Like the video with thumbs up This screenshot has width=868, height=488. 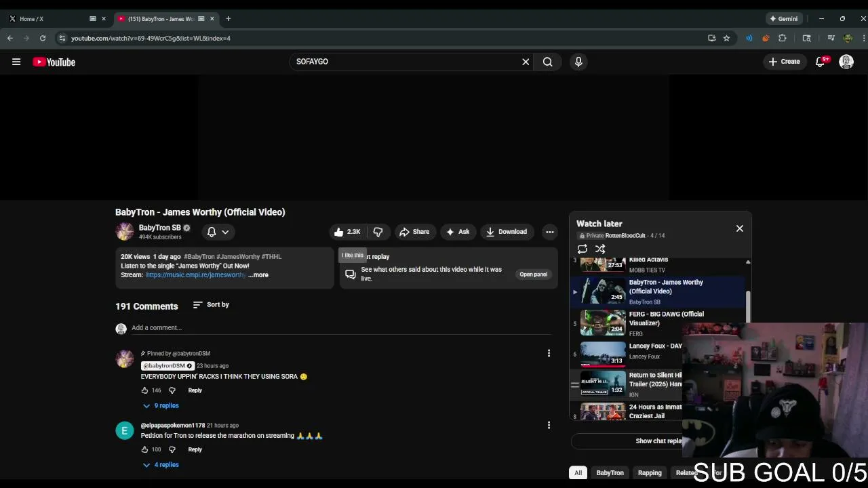point(347,232)
